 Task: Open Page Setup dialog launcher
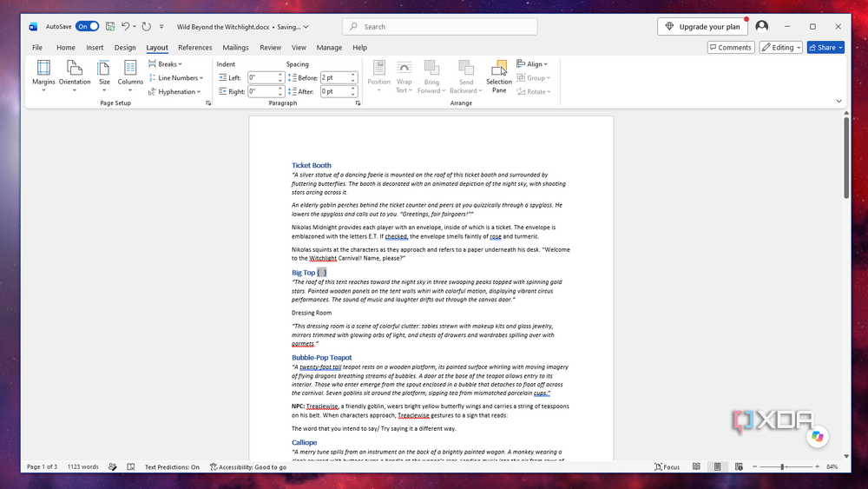tap(208, 103)
